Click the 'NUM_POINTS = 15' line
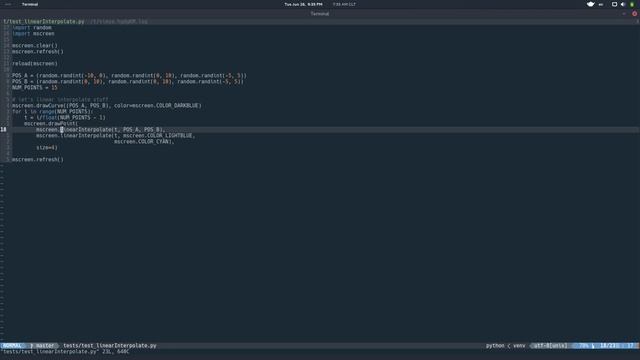 pyautogui.click(x=35, y=87)
